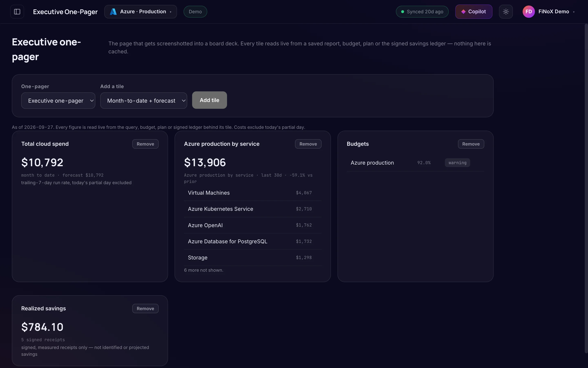Open Azure · Production scope dropdown
The width and height of the screenshot is (588, 368).
coord(140,12)
